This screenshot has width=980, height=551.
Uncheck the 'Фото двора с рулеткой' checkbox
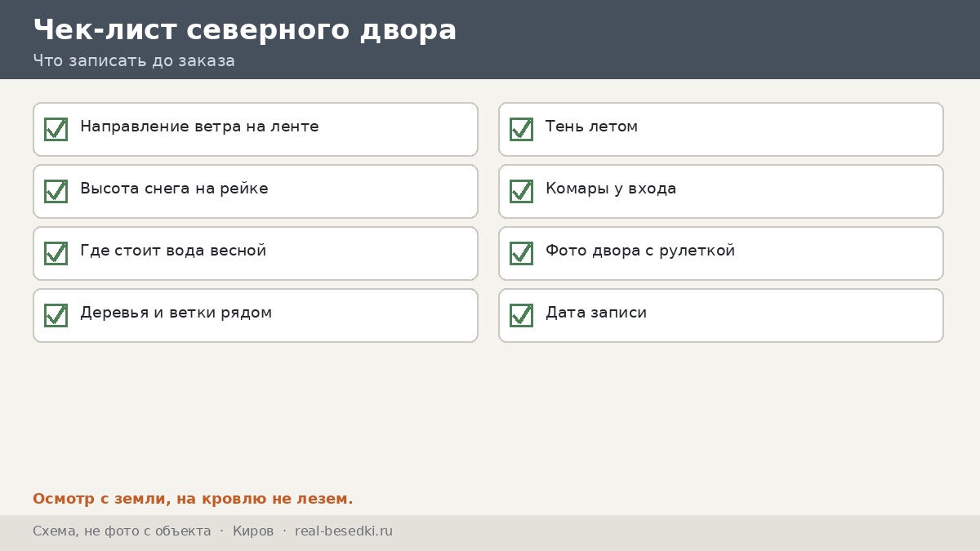521,253
